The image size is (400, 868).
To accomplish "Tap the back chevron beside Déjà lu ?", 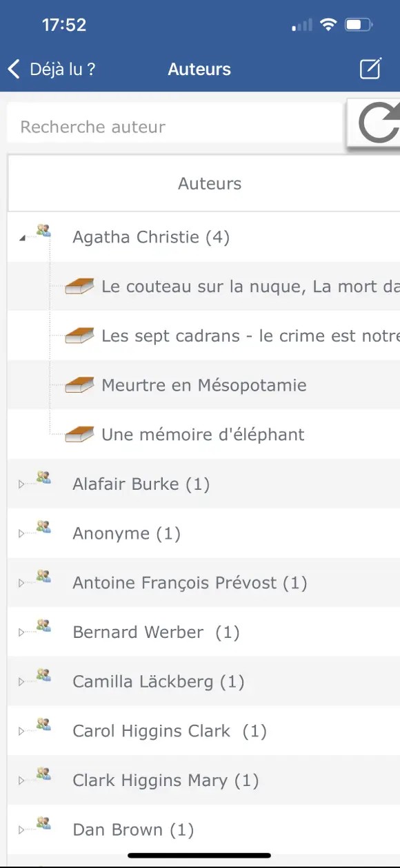I will point(14,69).
